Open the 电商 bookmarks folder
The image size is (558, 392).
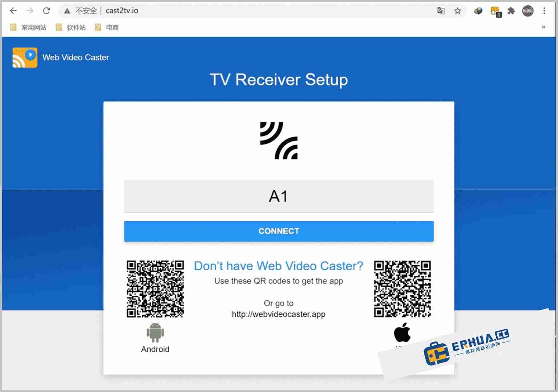(x=107, y=27)
